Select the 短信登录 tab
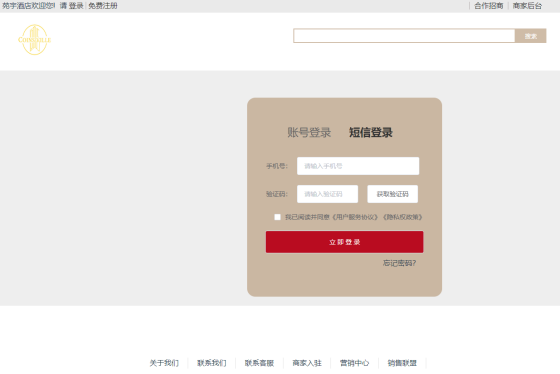The image size is (560, 374). (371, 132)
